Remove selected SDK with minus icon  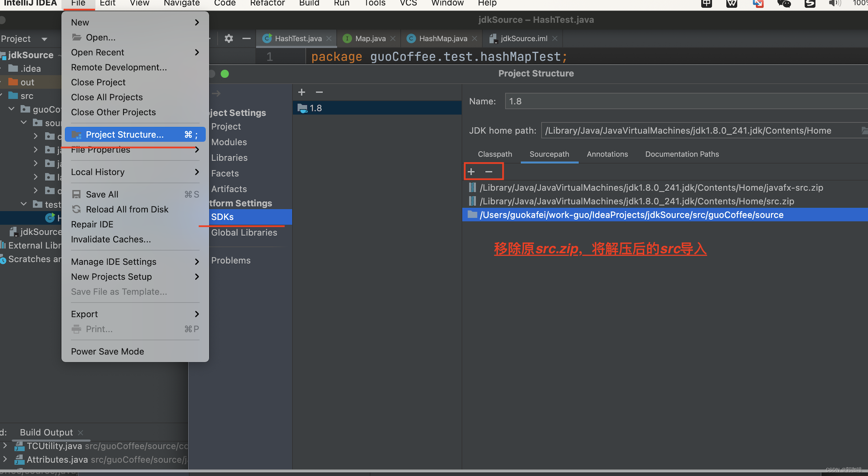pos(319,92)
